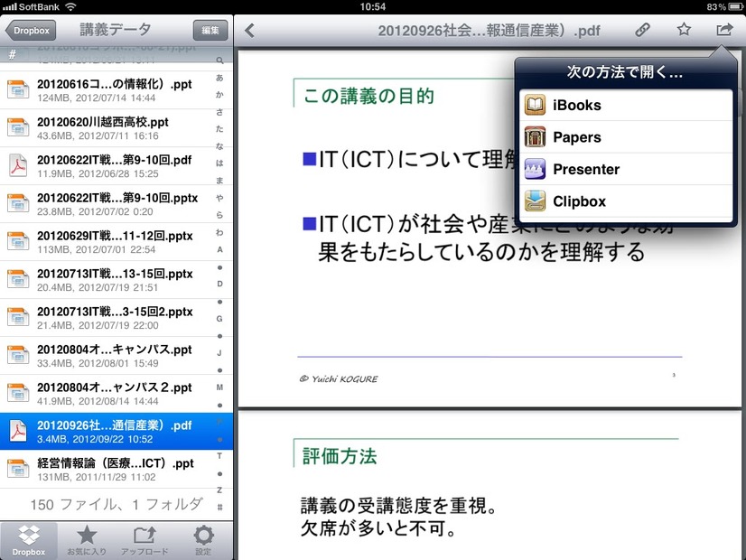Tap the Clipbox app icon
746x560 pixels.
tap(535, 201)
